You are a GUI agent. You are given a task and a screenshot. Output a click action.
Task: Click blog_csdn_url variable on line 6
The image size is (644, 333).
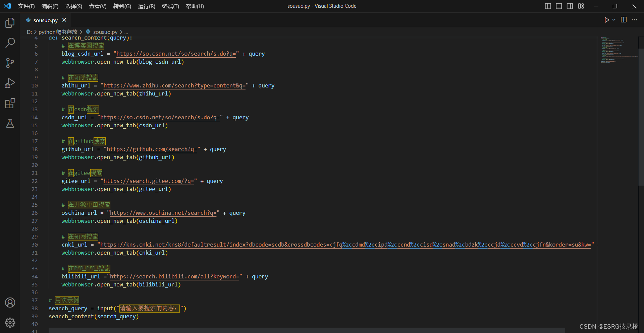pos(82,54)
